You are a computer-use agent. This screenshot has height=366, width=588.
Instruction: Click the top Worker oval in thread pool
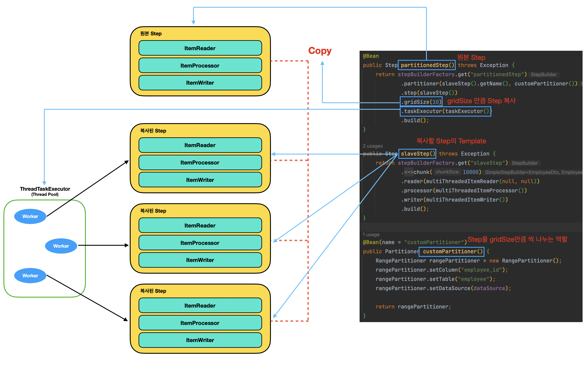pyautogui.click(x=30, y=216)
